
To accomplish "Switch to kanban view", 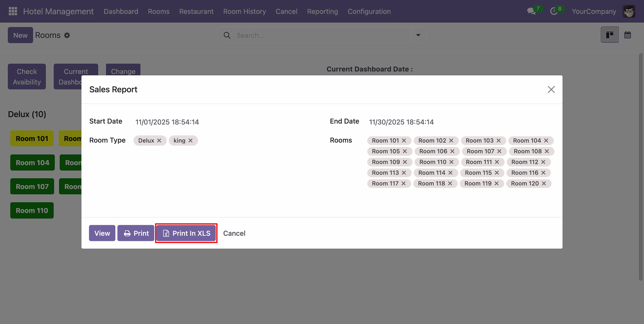I will (609, 35).
